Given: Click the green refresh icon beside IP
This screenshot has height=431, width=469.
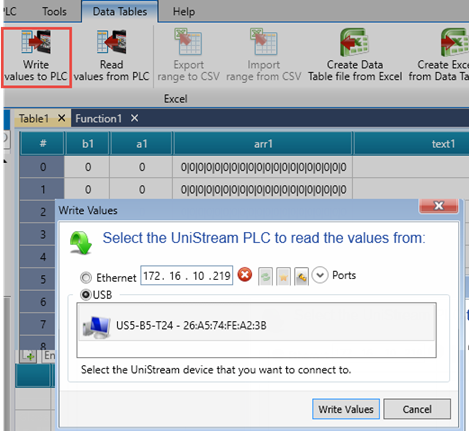Looking at the screenshot, I should click(265, 277).
